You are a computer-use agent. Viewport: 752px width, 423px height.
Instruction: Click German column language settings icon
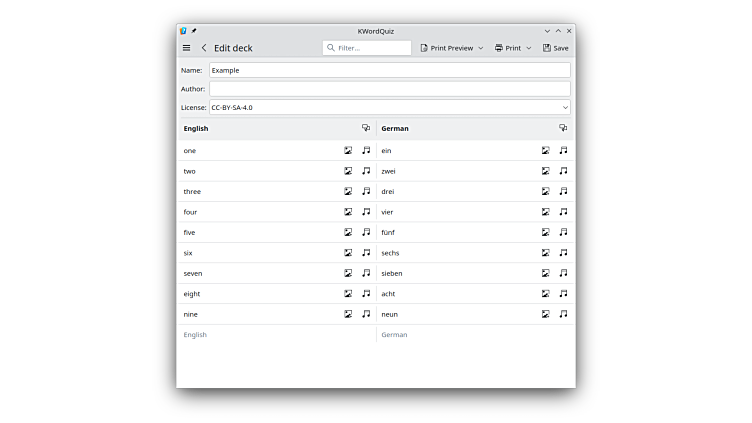(x=563, y=128)
